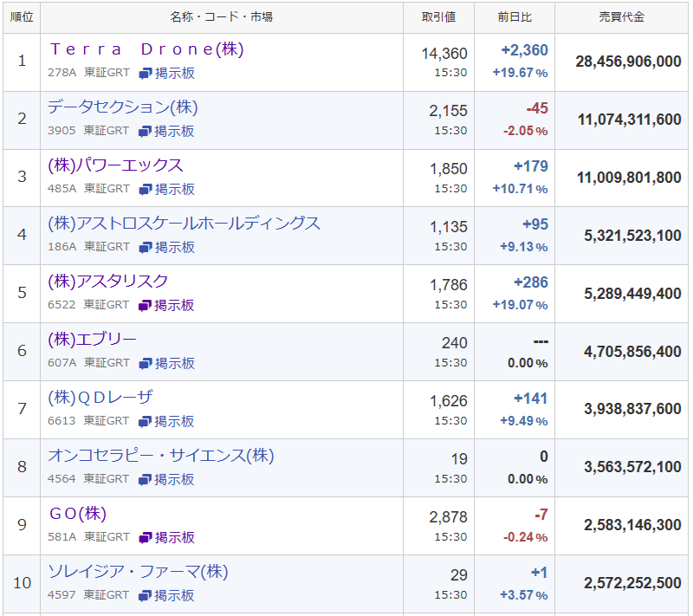Image resolution: width=693 pixels, height=616 pixels.
Task: Click stock code 4564
Action: [x=62, y=478]
